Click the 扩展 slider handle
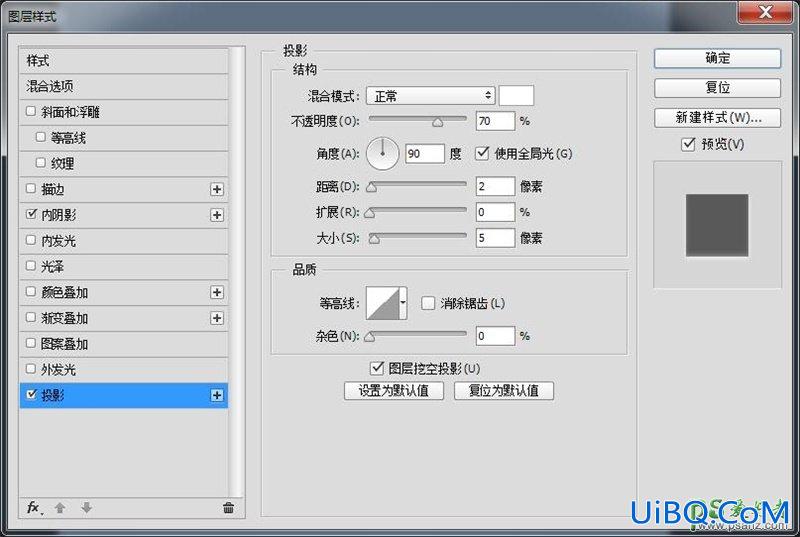This screenshot has width=800, height=537. point(370,213)
